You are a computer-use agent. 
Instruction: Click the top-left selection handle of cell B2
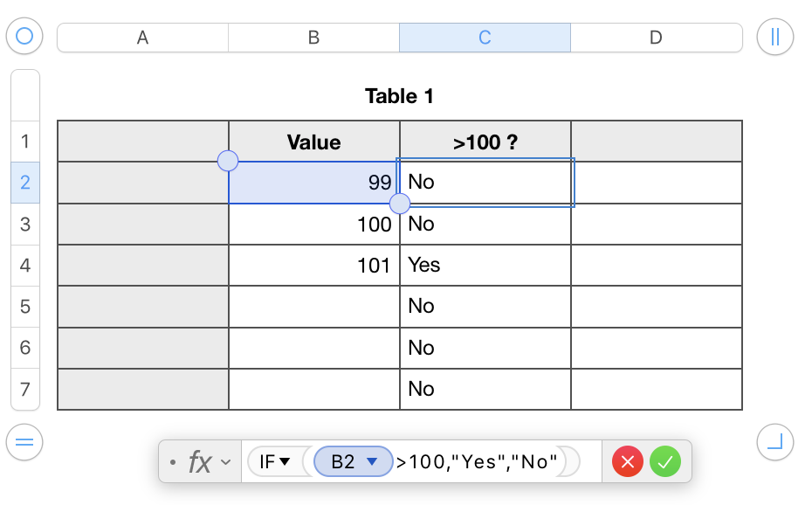pyautogui.click(x=228, y=161)
